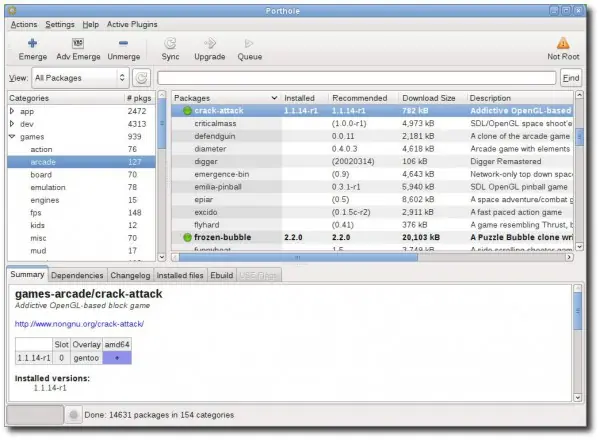
Task: Click the Unmerge toolbar icon
Action: (x=123, y=43)
